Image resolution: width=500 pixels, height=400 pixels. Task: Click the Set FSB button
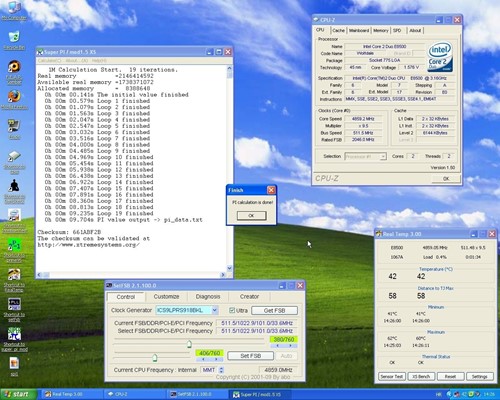point(251,356)
